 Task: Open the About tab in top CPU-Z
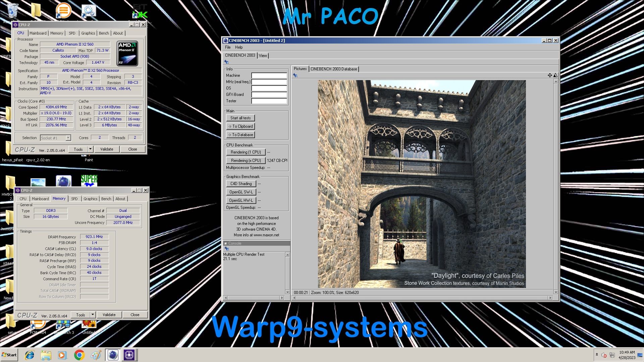click(118, 33)
